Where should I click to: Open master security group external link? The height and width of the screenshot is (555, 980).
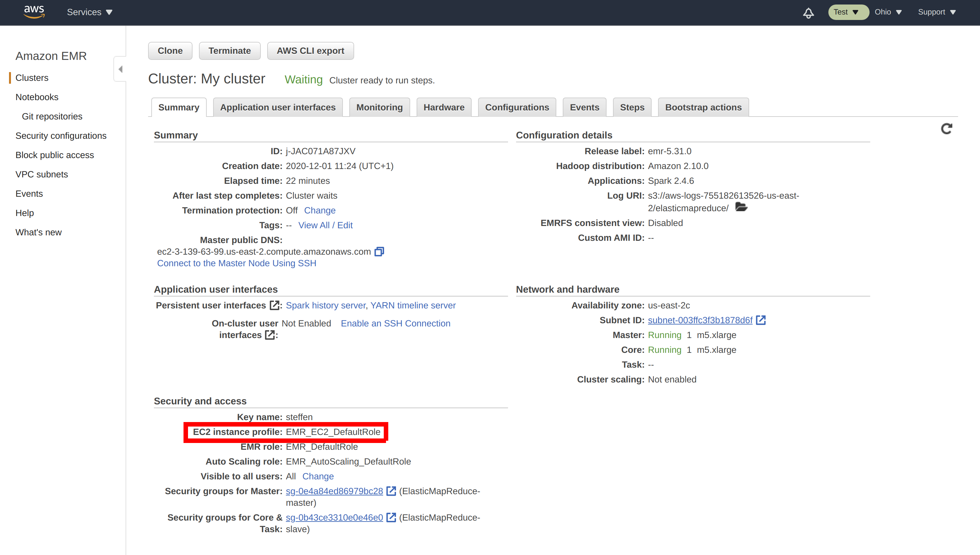(391, 491)
